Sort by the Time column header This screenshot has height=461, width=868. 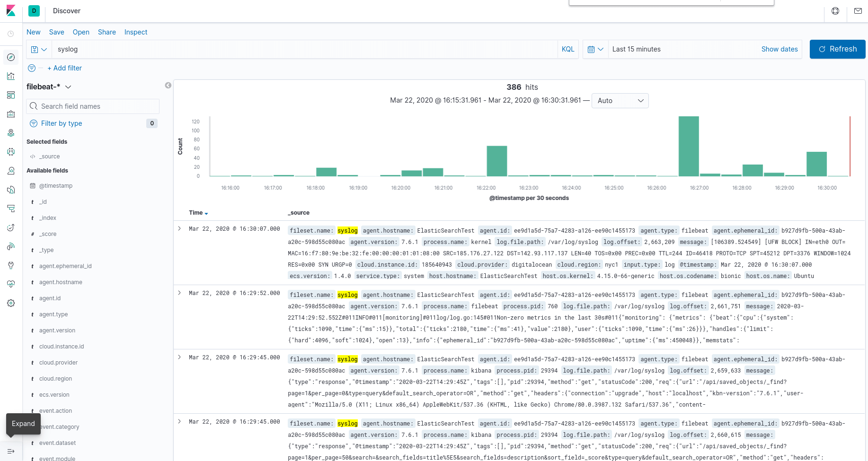(198, 213)
